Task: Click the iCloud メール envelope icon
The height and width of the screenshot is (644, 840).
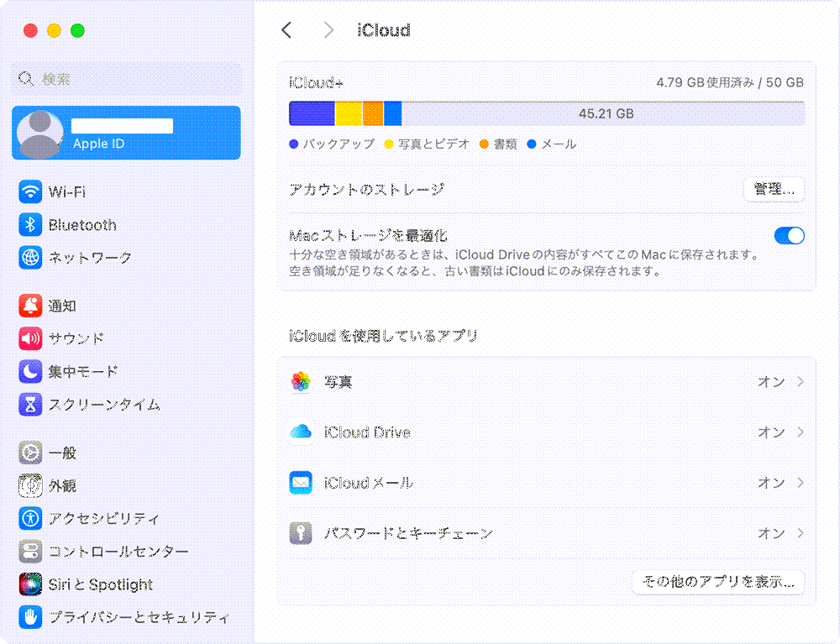Action: (301, 482)
